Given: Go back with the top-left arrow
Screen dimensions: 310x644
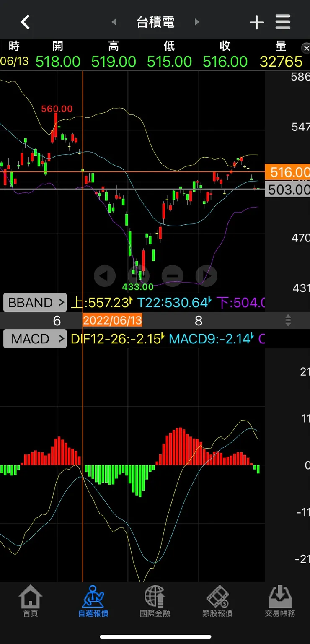Looking at the screenshot, I should [x=26, y=22].
